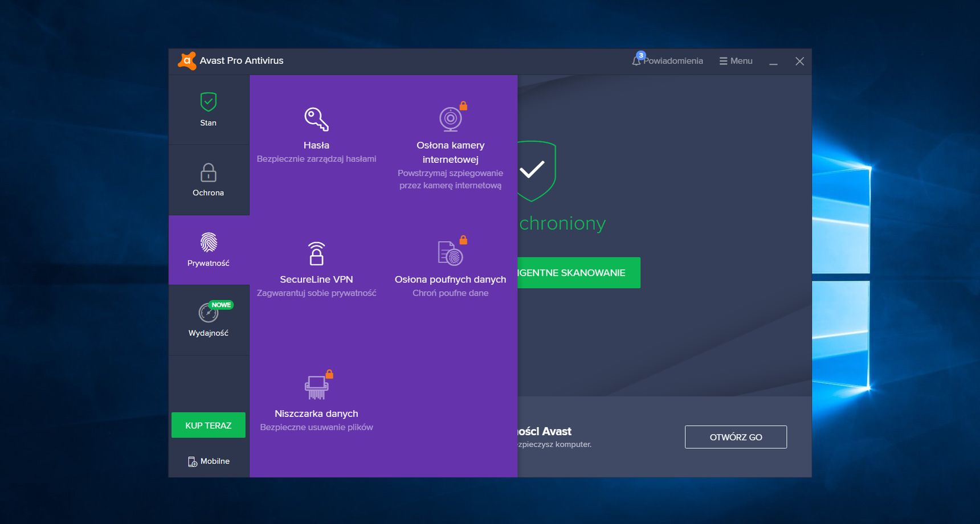Viewport: 980px width, 524px height.
Task: Open the Powiadomienia label
Action: click(x=673, y=61)
